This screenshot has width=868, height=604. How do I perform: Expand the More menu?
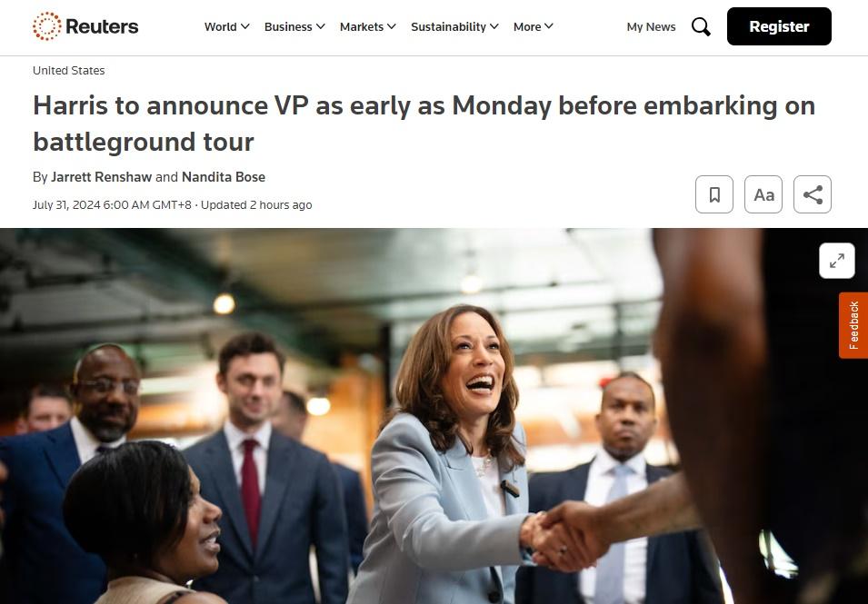coord(534,26)
